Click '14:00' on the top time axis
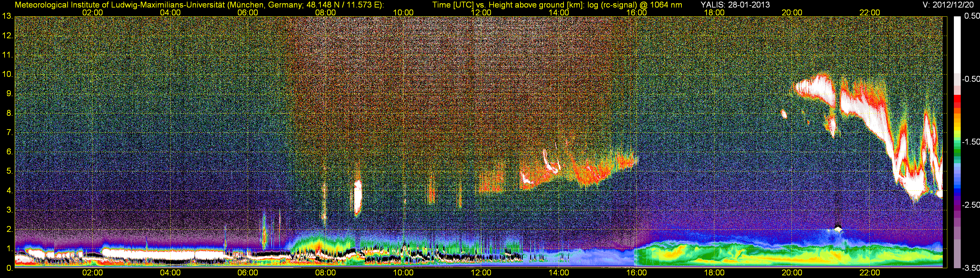The image size is (980, 278). [559, 12]
